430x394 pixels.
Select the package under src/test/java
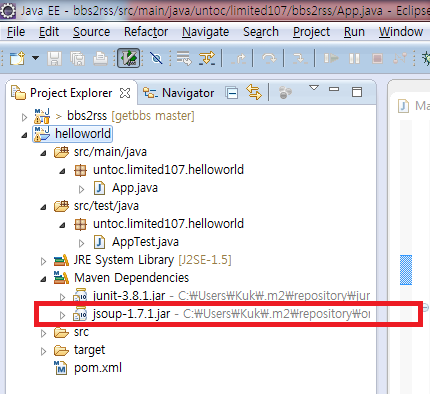159,224
